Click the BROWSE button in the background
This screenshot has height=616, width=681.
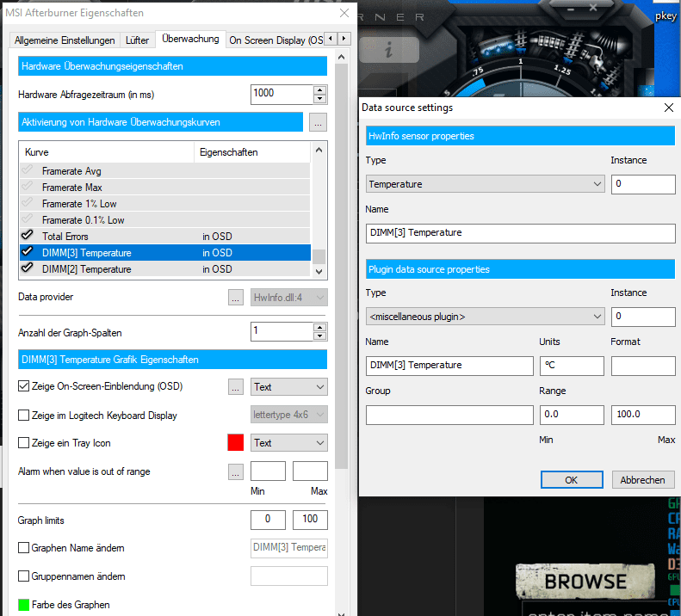click(585, 582)
